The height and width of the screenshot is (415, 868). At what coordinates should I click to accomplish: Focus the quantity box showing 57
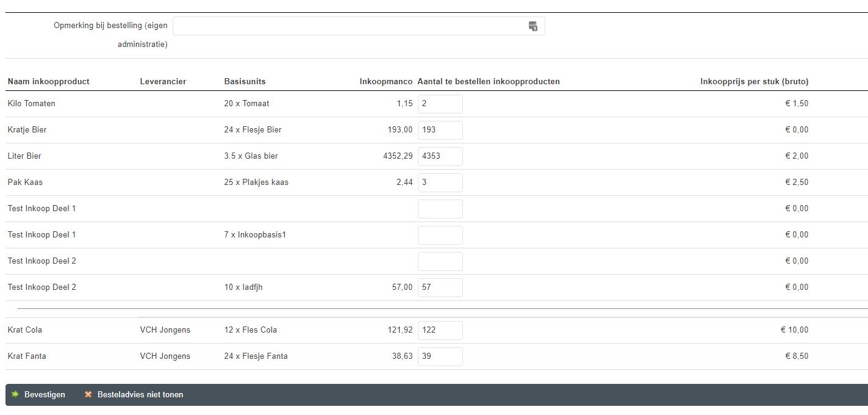(x=440, y=287)
